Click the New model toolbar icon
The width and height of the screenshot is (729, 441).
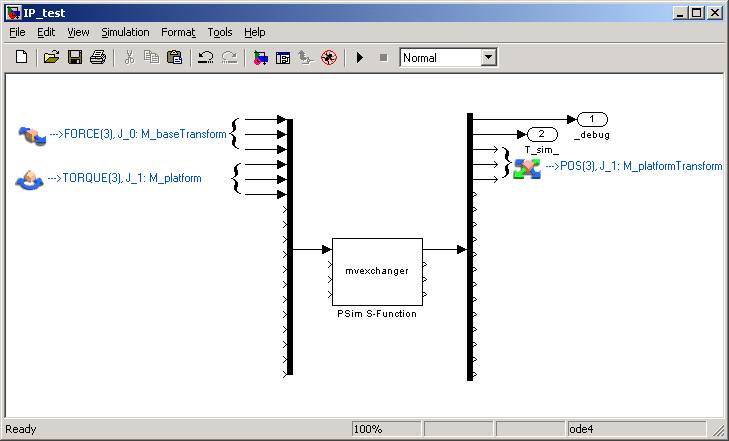coord(21,58)
